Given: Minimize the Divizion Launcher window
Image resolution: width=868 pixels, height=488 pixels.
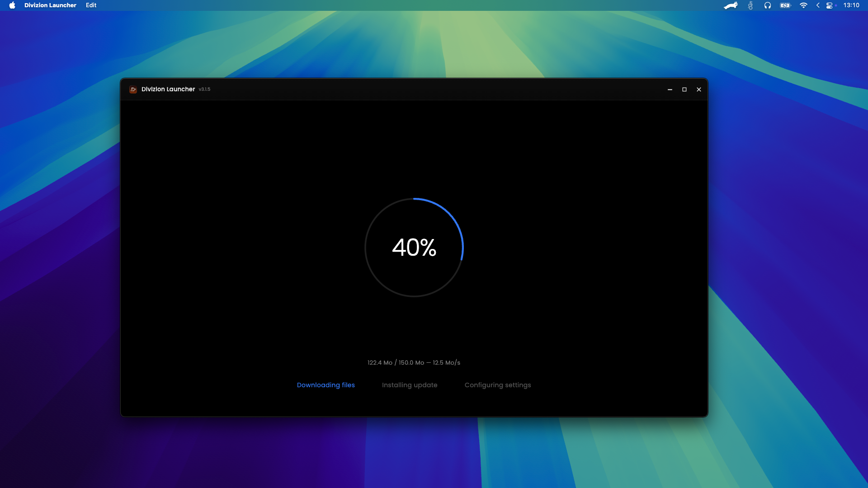Looking at the screenshot, I should pyautogui.click(x=670, y=89).
